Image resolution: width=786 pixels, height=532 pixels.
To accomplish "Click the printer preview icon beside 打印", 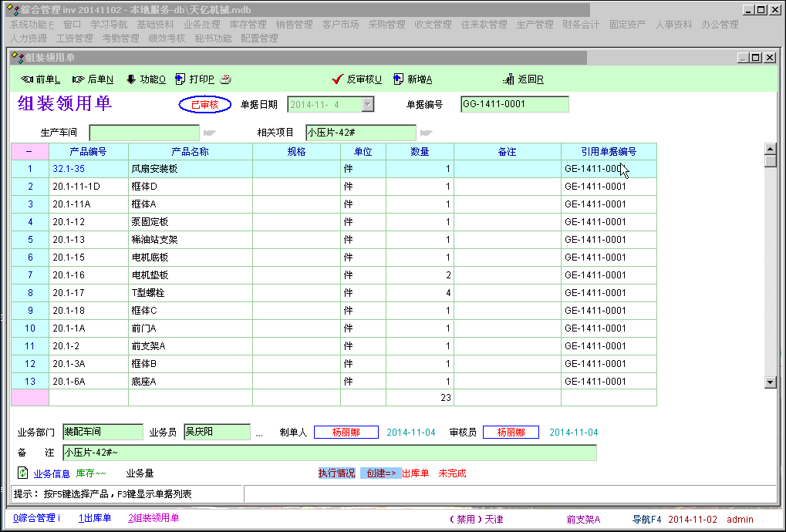I will click(226, 79).
